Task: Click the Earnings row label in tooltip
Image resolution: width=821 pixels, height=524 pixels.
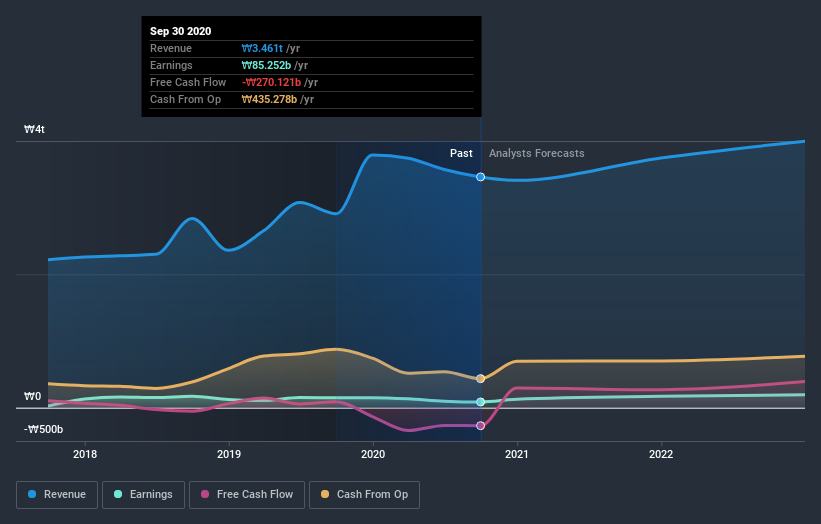Action: 171,65
